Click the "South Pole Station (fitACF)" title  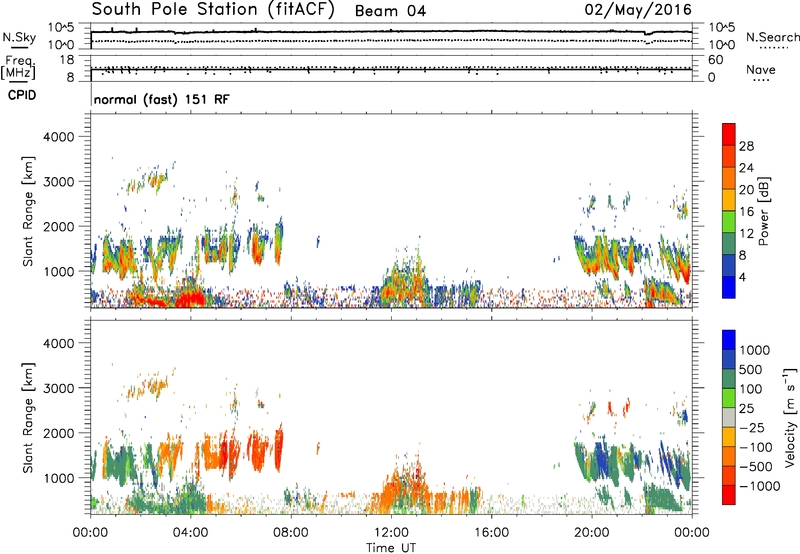[213, 9]
